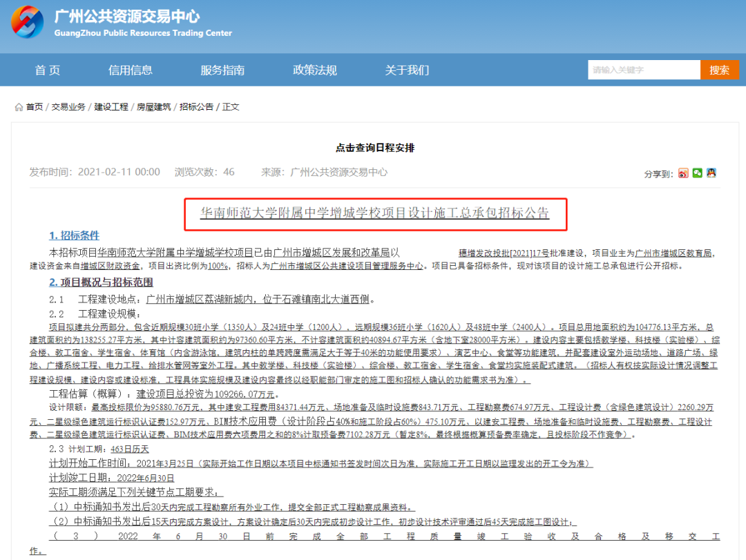Click 点击查询日程安排 heading link
The image size is (746, 560).
[374, 148]
